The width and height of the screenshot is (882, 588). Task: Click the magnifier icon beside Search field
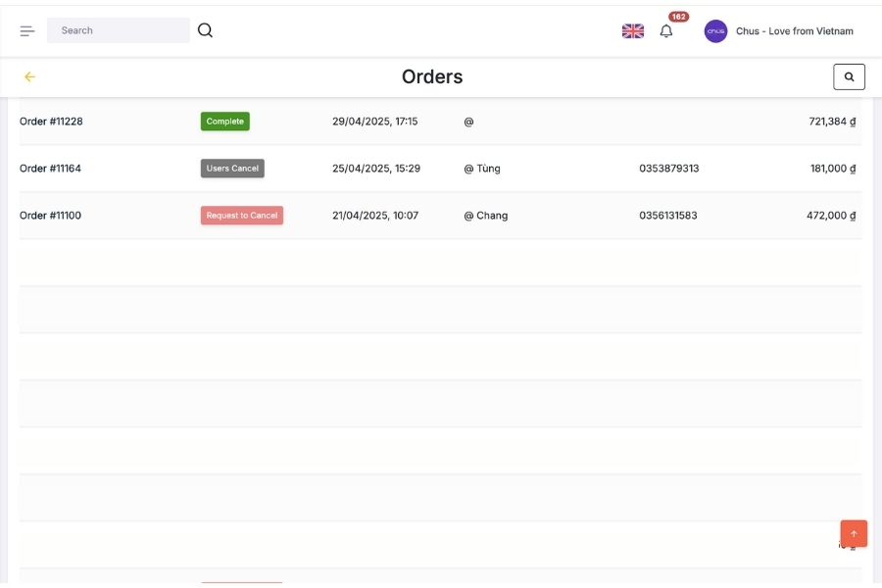tap(206, 30)
